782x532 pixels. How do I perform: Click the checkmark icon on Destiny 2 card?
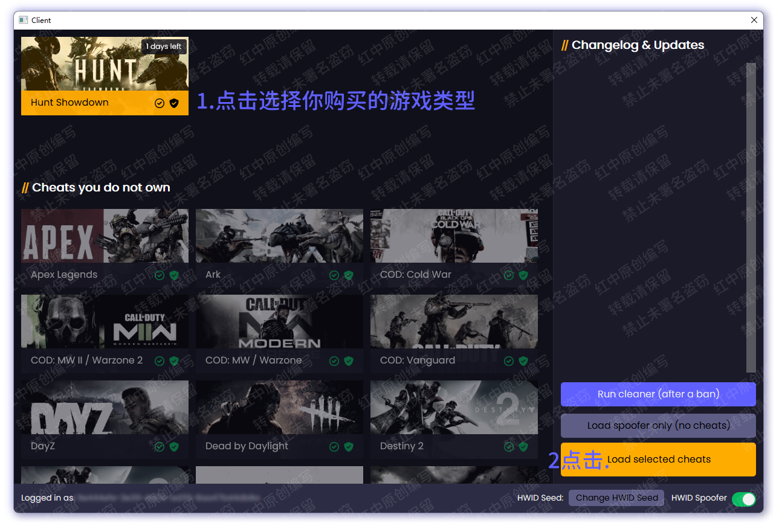(x=509, y=447)
